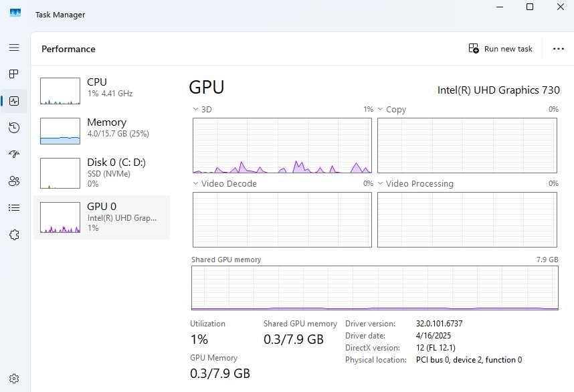Expand the 3D engine dropdown
The image size is (574, 392).
tap(202, 109)
